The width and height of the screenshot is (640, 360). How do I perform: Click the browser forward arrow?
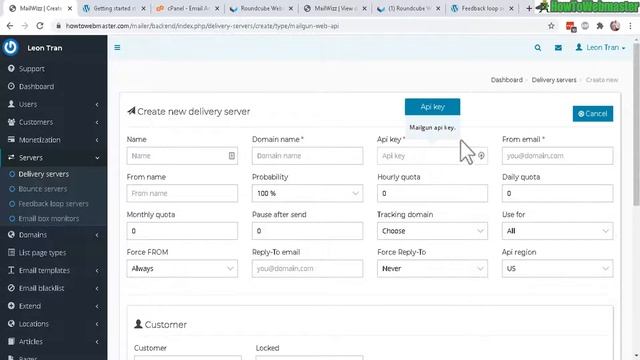click(24, 26)
